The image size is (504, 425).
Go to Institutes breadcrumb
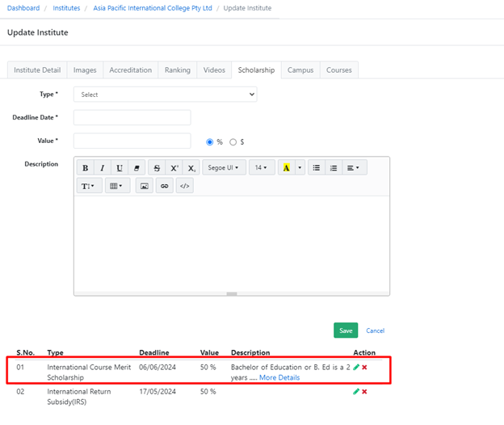pos(66,8)
